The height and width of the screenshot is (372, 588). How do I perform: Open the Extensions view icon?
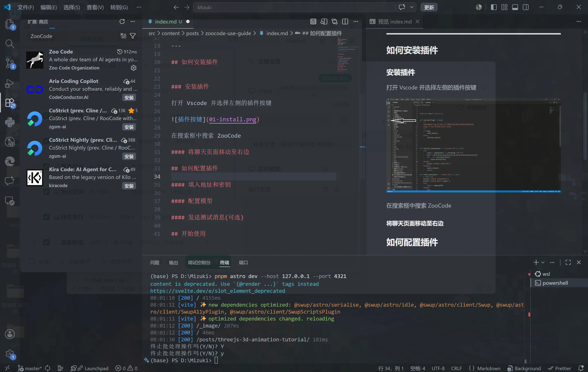10,103
